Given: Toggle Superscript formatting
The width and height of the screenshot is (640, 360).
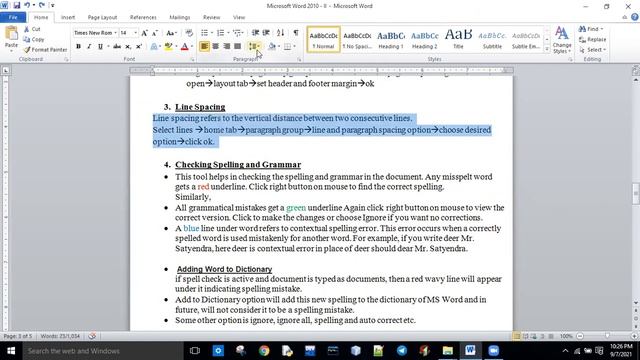Looking at the screenshot, I should point(139,47).
